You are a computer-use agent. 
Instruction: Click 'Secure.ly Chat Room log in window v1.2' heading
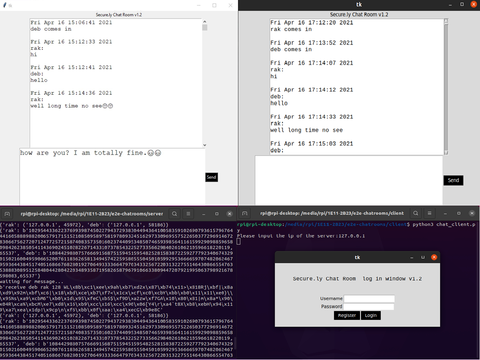point(357,279)
